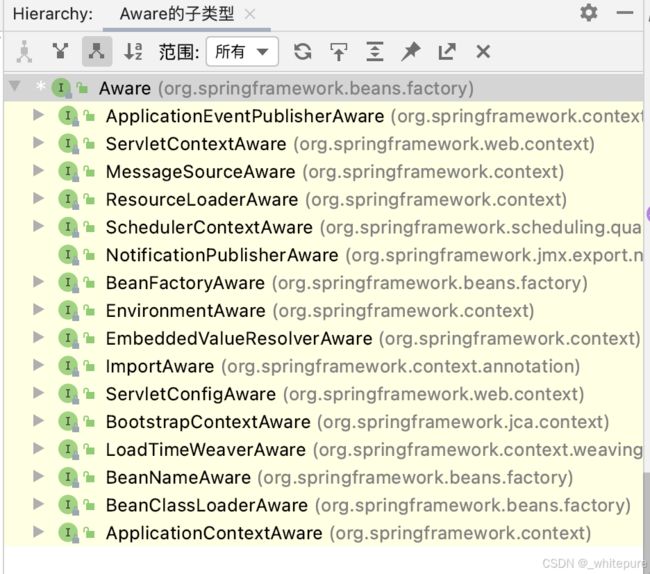The height and width of the screenshot is (574, 650).
Task: Expand EmbeddedValueResolverAware node
Action: point(39,337)
